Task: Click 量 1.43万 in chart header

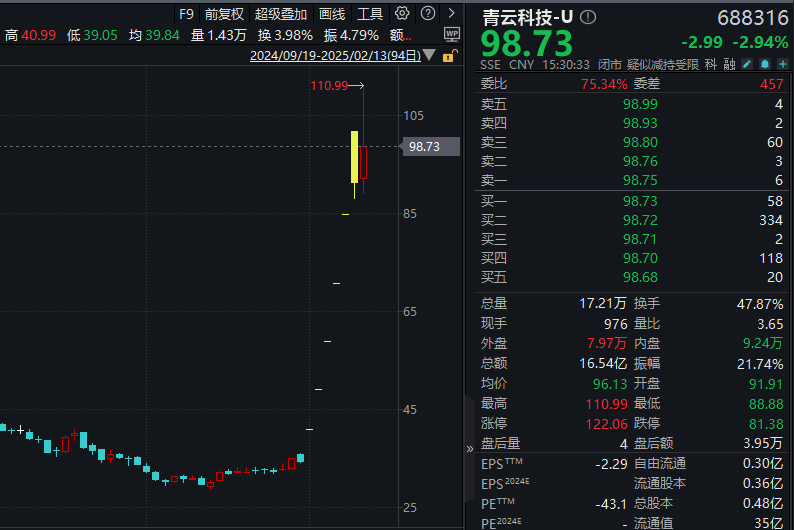Action: point(219,35)
